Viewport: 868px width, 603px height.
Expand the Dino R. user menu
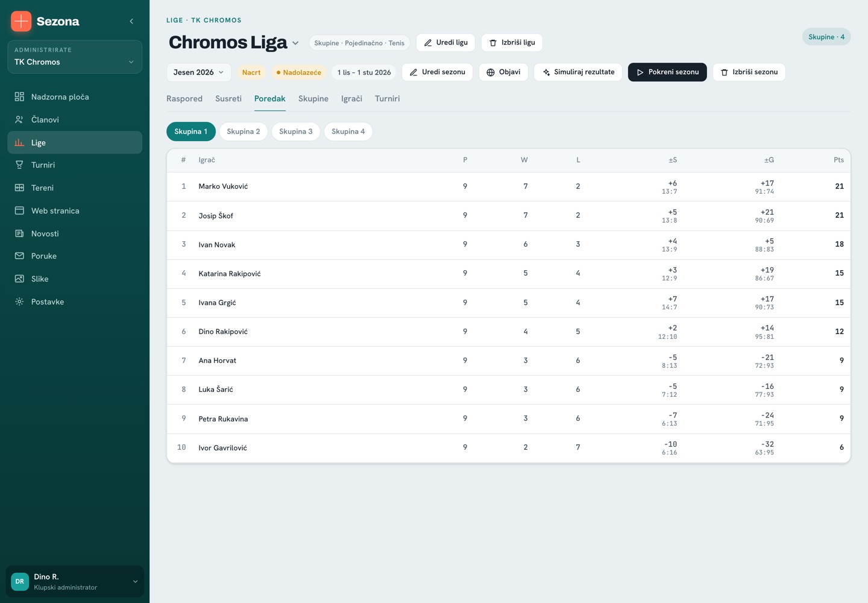pos(75,581)
